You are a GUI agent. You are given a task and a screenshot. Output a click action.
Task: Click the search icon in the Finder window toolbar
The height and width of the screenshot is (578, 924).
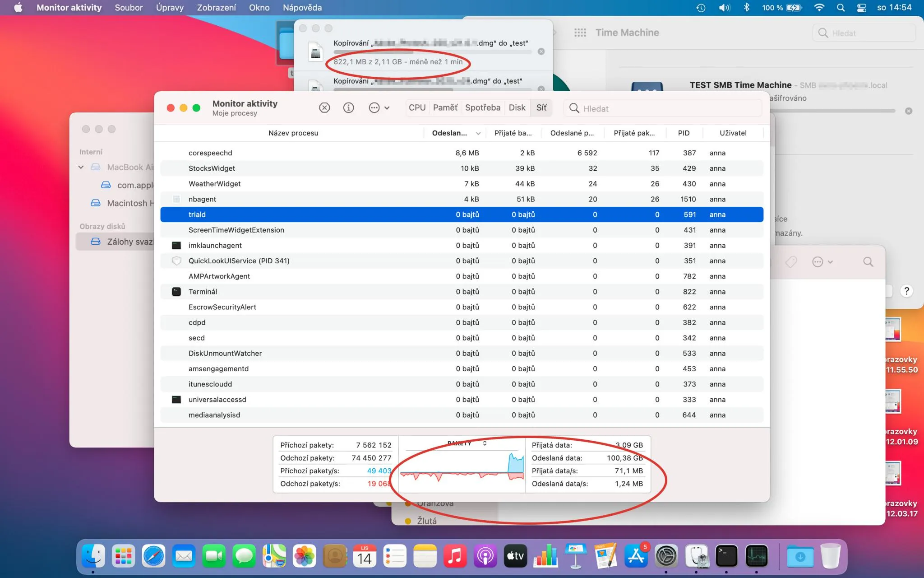coord(868,262)
